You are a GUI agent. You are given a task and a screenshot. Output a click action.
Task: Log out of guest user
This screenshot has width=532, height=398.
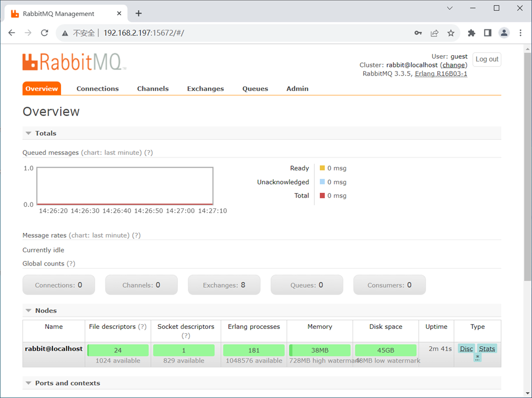coord(487,59)
